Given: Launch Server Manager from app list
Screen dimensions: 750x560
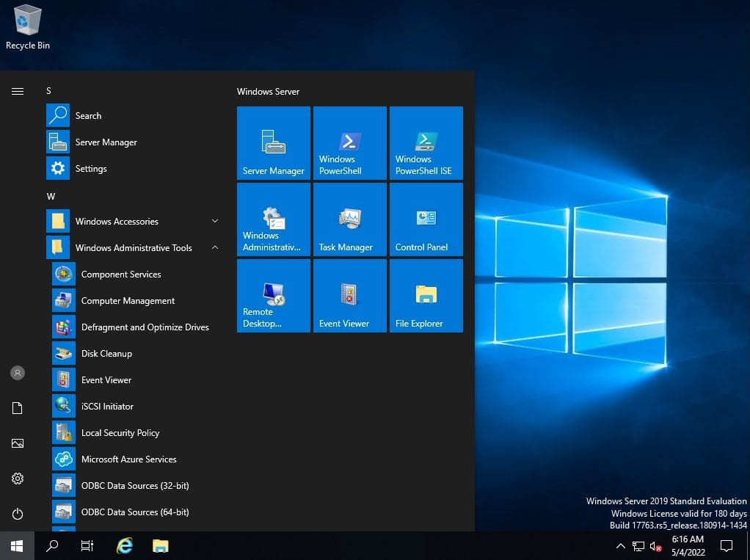Looking at the screenshot, I should coord(134,142).
